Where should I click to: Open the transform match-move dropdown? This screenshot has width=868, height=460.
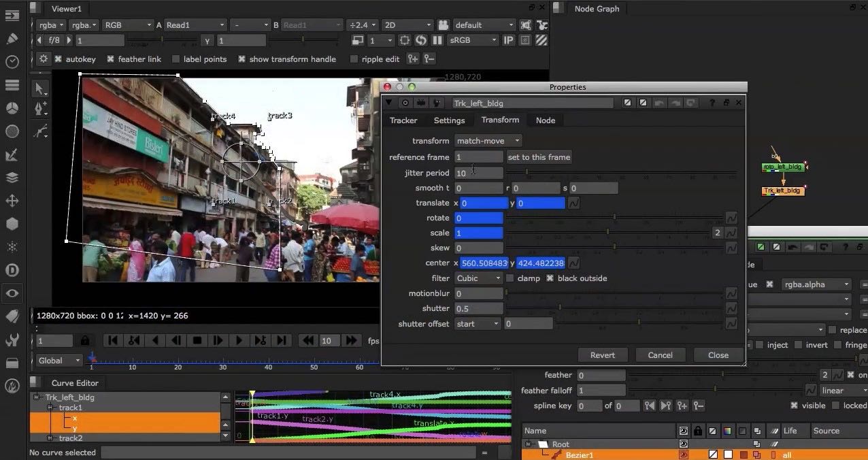(x=488, y=141)
